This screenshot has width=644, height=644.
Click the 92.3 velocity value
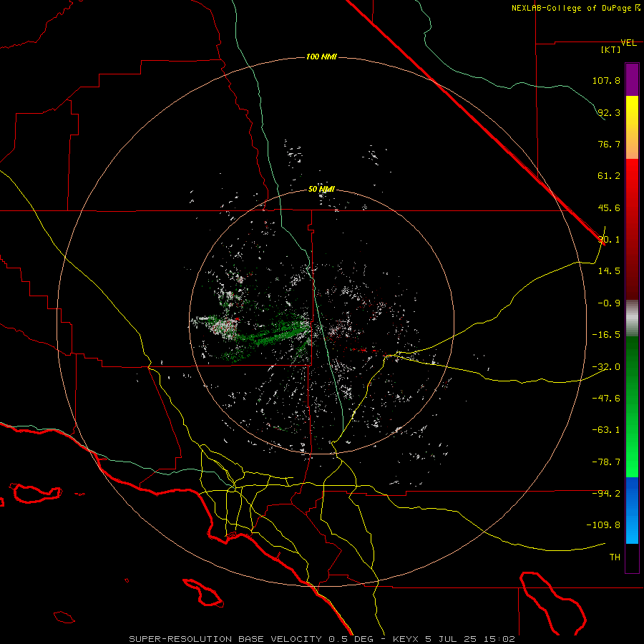point(609,112)
